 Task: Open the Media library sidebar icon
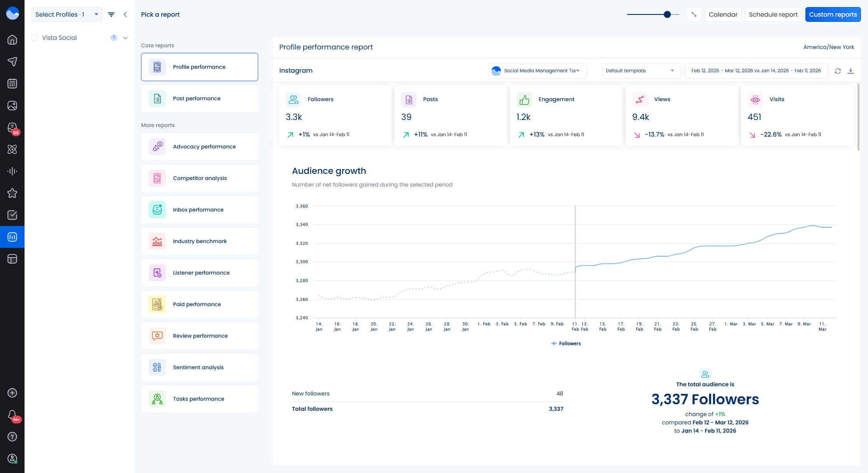click(12, 105)
